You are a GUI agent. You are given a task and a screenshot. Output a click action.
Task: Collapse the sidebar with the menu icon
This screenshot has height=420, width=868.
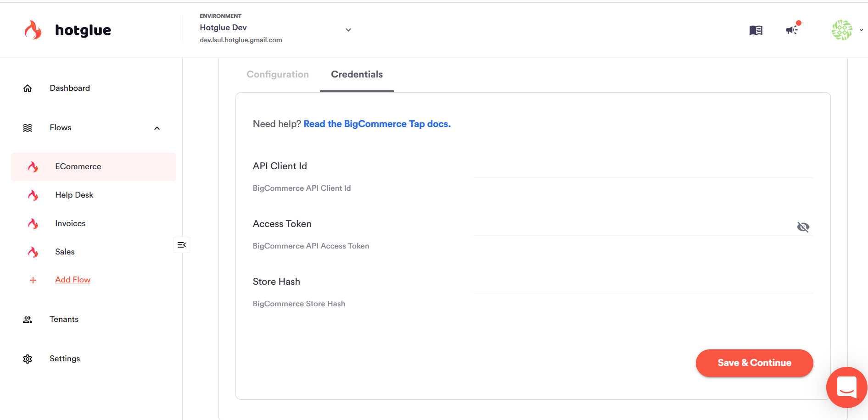tap(182, 245)
